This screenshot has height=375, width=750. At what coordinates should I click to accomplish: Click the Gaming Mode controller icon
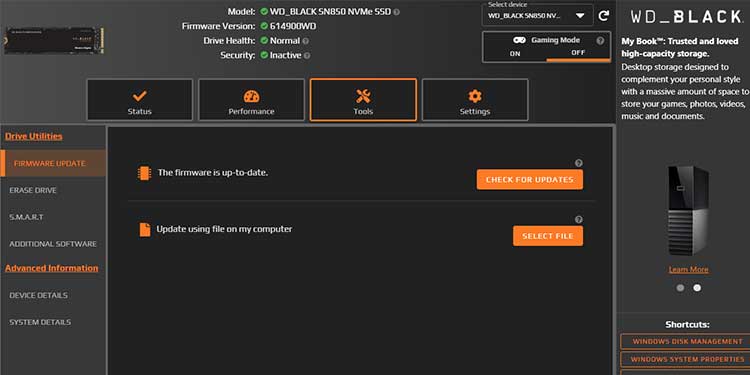click(x=520, y=40)
